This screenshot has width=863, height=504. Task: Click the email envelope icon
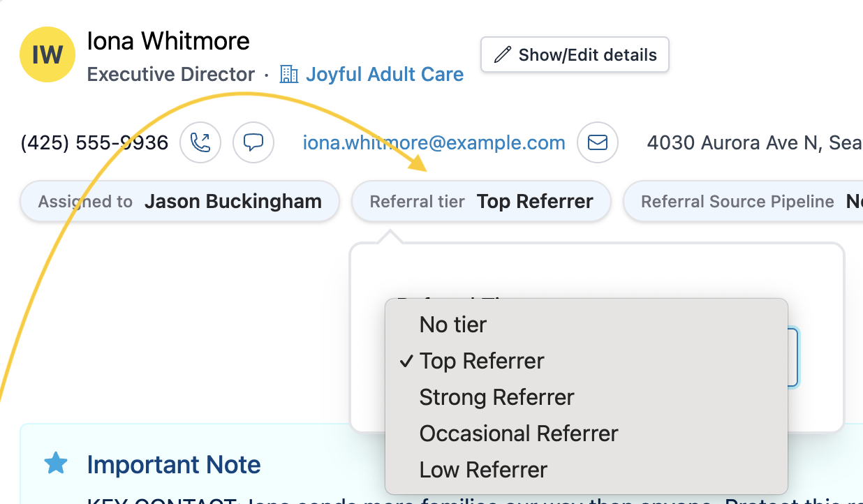click(598, 143)
